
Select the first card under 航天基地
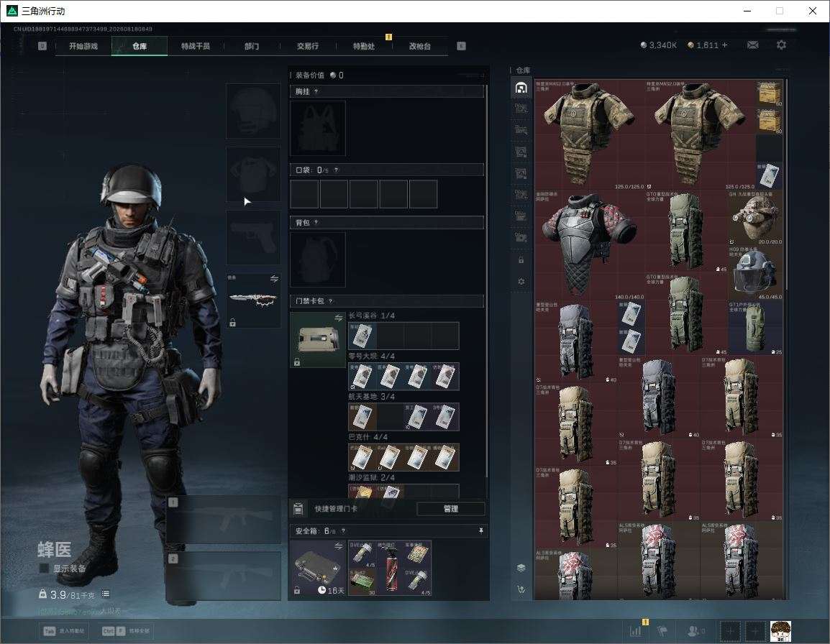[x=362, y=416]
